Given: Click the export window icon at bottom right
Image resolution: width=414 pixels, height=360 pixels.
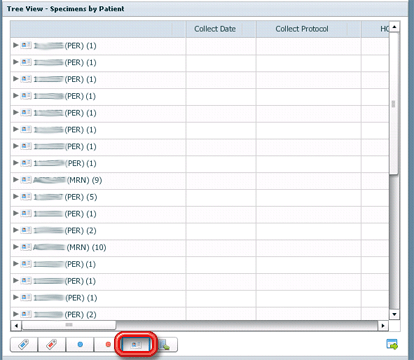Looking at the screenshot, I should point(392,344).
